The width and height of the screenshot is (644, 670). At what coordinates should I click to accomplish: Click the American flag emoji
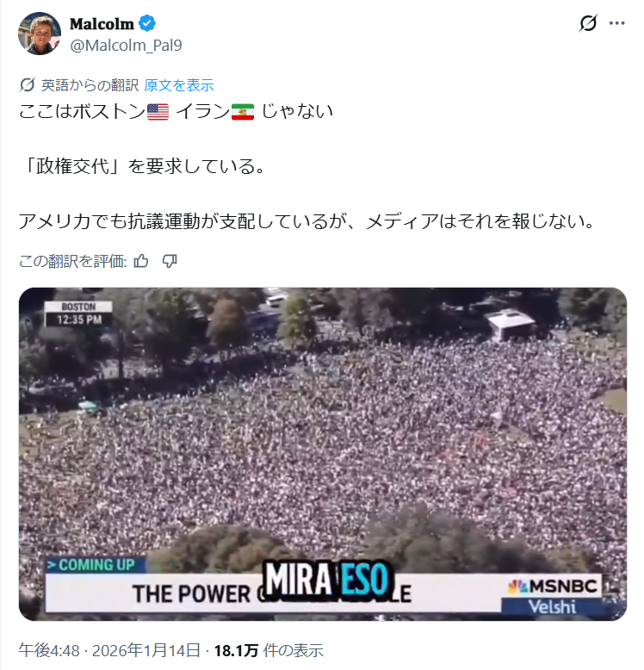[158, 112]
